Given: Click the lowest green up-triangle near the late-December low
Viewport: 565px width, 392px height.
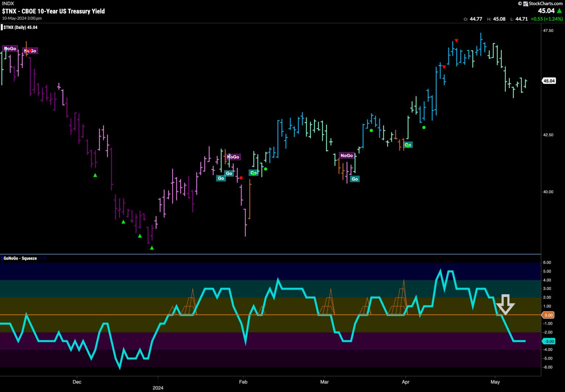Looking at the screenshot, I should click(152, 248).
